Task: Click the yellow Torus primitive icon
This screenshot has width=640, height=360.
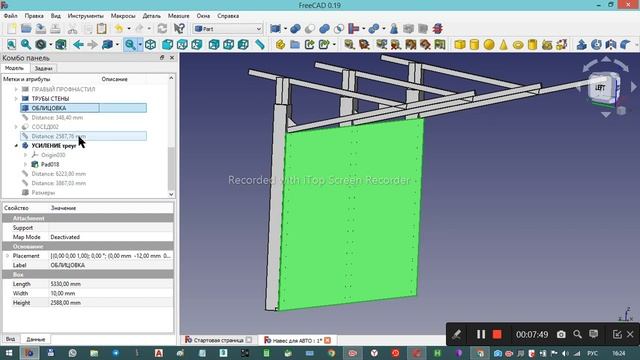Action: coord(518,44)
